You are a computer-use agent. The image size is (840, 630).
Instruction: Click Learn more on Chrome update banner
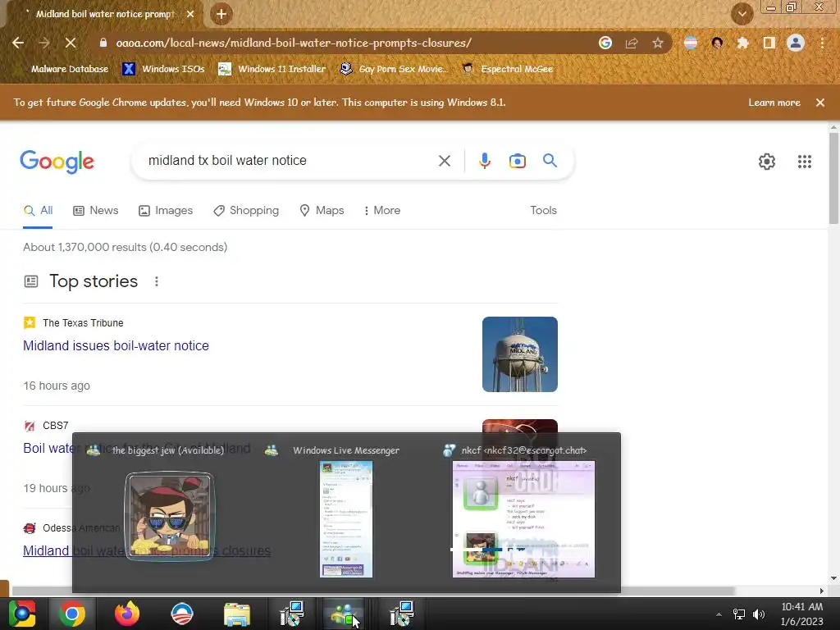point(774,103)
